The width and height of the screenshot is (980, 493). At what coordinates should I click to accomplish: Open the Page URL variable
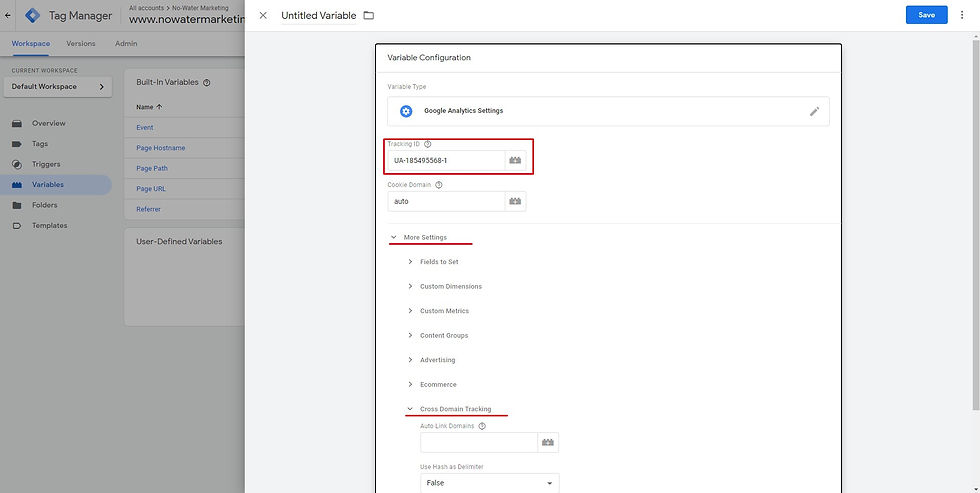[x=151, y=189]
